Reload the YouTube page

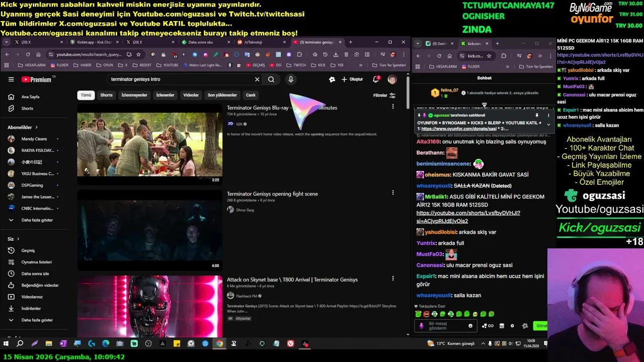point(28,54)
